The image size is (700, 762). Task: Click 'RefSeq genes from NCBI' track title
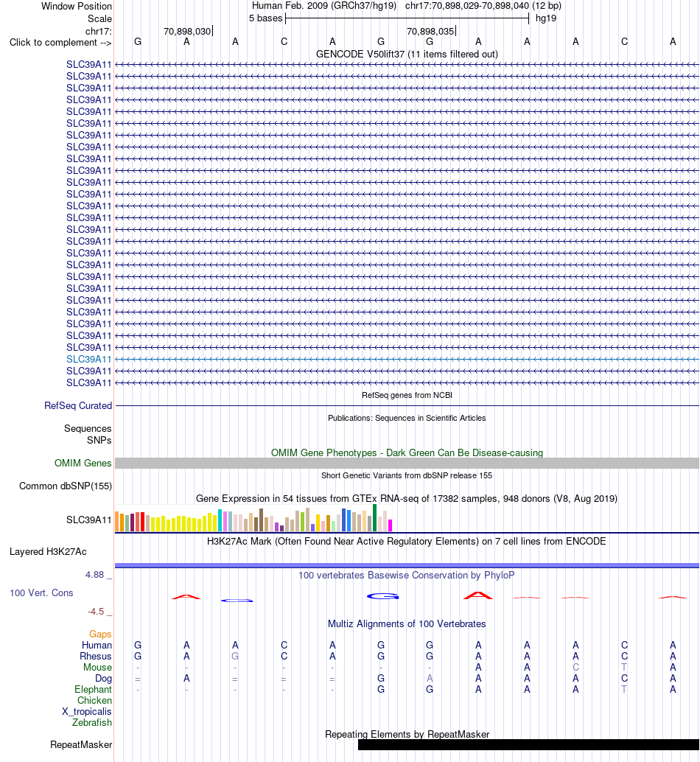(407, 395)
